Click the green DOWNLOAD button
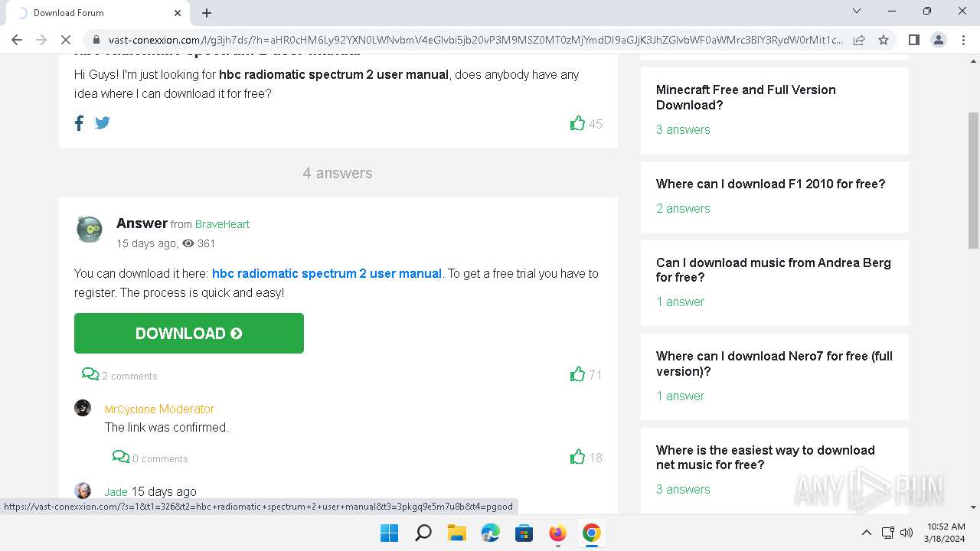 (189, 333)
